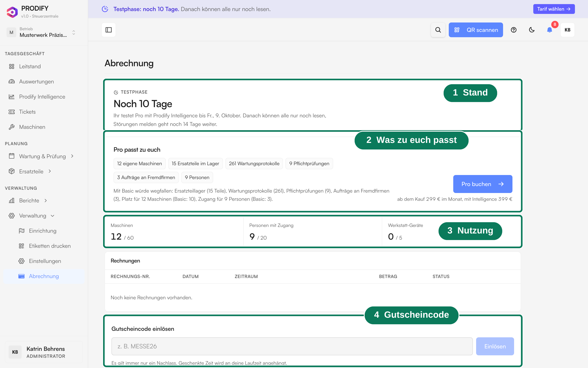Click the Maschinen wrench icon
Screen dimensions: 588x368
(12, 127)
